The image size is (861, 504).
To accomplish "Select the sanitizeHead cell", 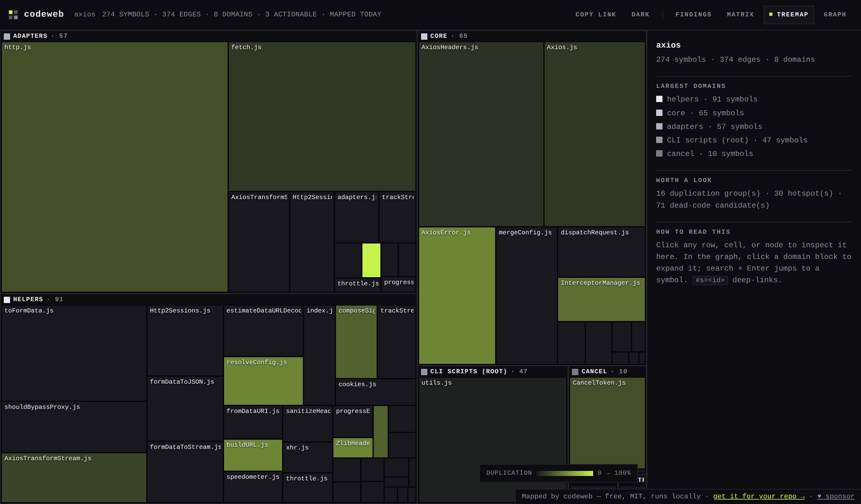I will click(x=308, y=423).
